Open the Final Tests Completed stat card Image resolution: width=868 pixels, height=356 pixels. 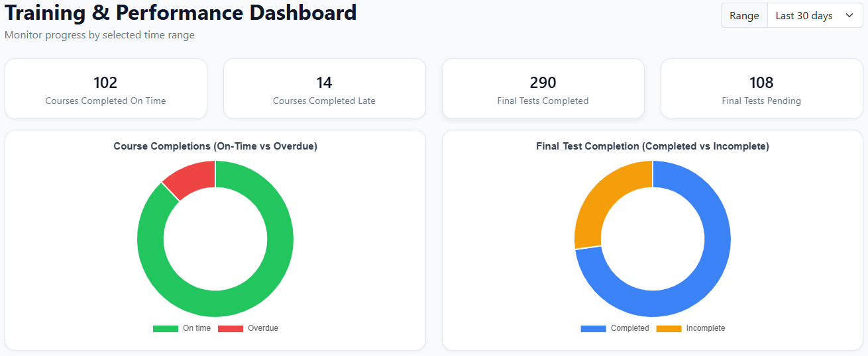543,89
